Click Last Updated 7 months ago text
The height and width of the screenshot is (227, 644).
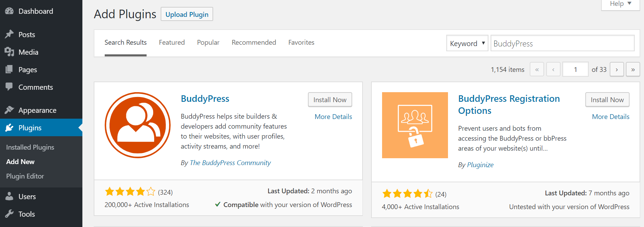[x=587, y=193]
